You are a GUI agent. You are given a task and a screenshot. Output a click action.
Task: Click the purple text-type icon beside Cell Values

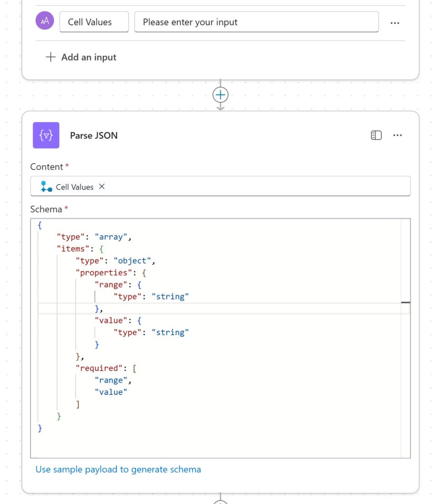pyautogui.click(x=45, y=22)
